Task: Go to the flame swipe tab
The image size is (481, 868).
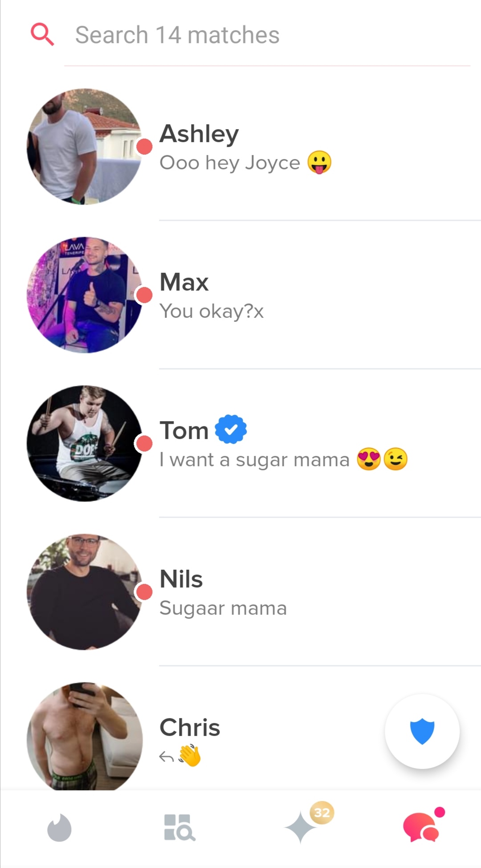Action: pyautogui.click(x=59, y=827)
